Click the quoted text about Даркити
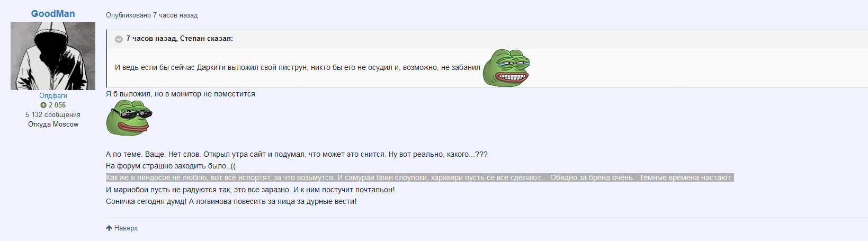 point(298,68)
